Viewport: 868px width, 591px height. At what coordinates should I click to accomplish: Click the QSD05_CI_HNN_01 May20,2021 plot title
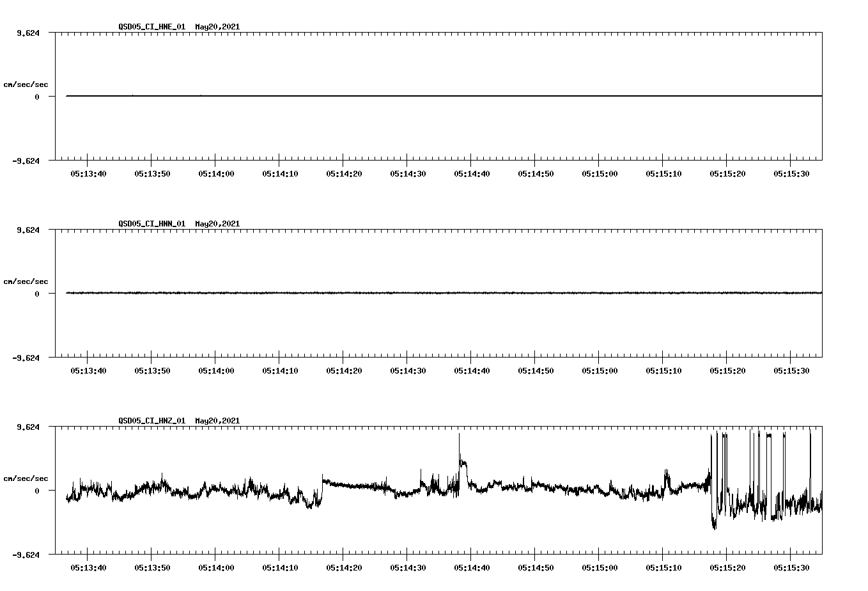tap(179, 224)
